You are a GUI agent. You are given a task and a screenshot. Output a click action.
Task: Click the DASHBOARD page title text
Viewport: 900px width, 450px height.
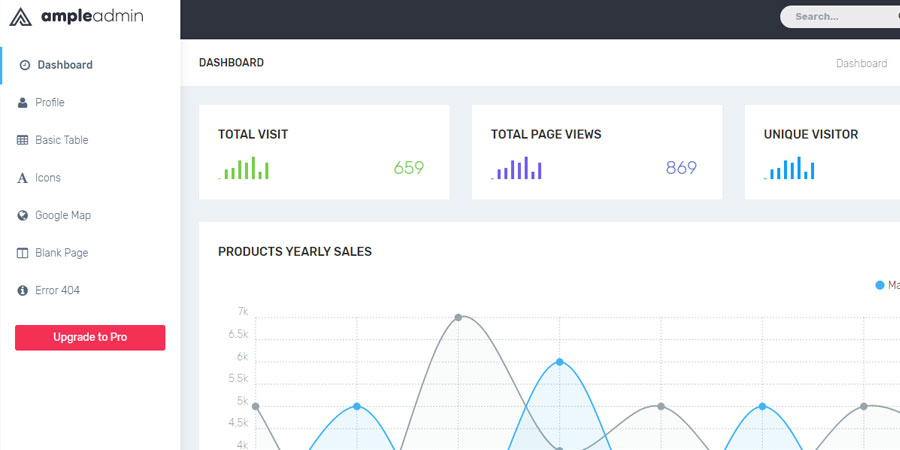(231, 63)
